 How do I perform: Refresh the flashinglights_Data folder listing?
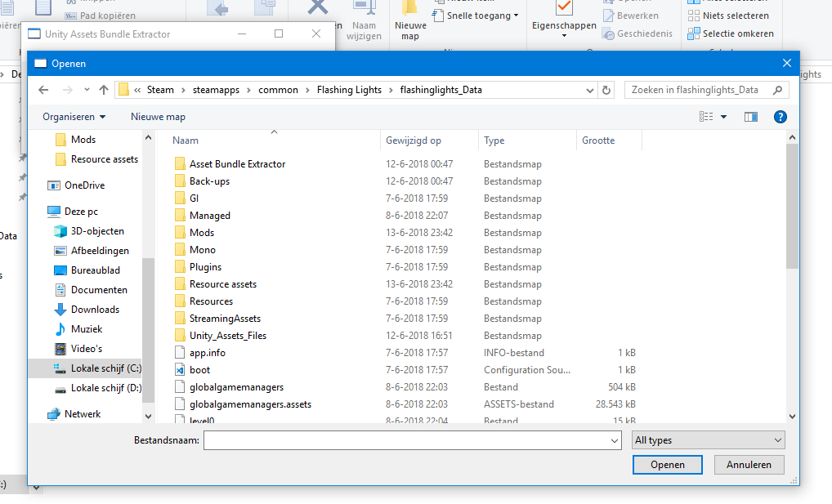pos(606,90)
